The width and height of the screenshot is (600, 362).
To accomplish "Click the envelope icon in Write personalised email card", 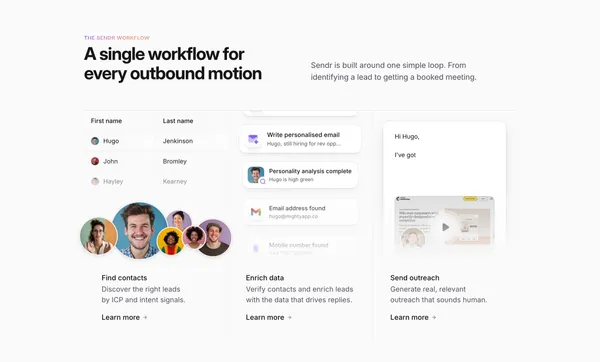I will point(253,139).
